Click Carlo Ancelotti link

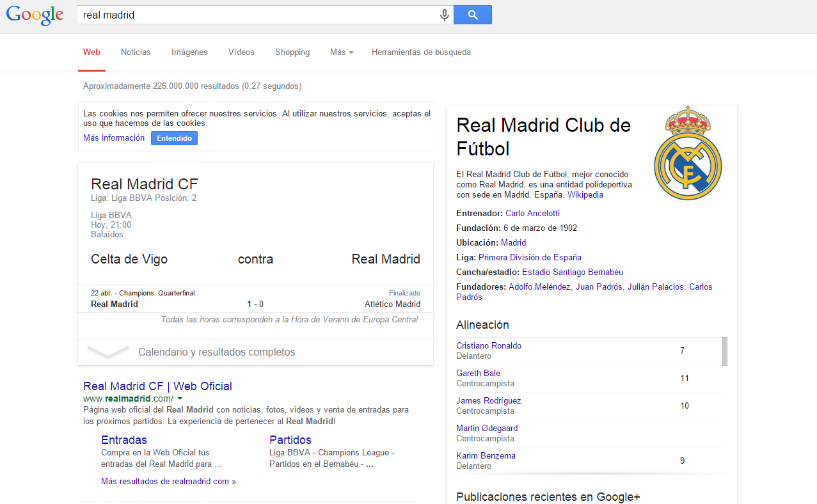532,214
